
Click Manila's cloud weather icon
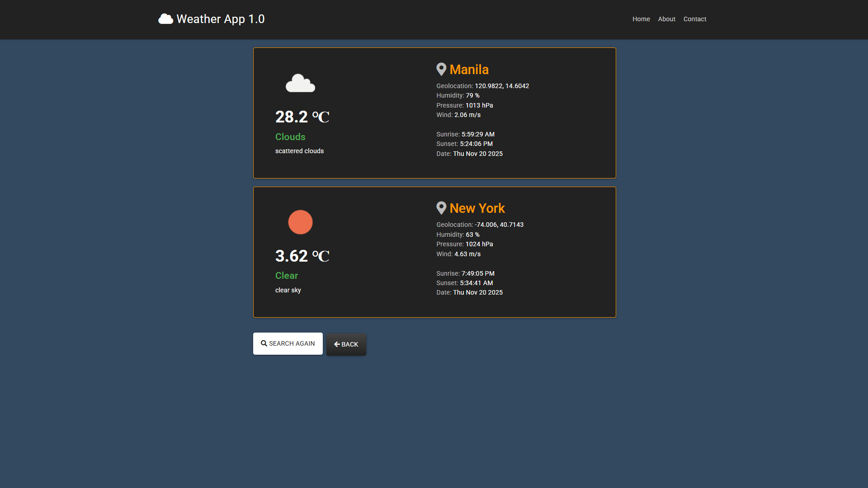tap(300, 84)
